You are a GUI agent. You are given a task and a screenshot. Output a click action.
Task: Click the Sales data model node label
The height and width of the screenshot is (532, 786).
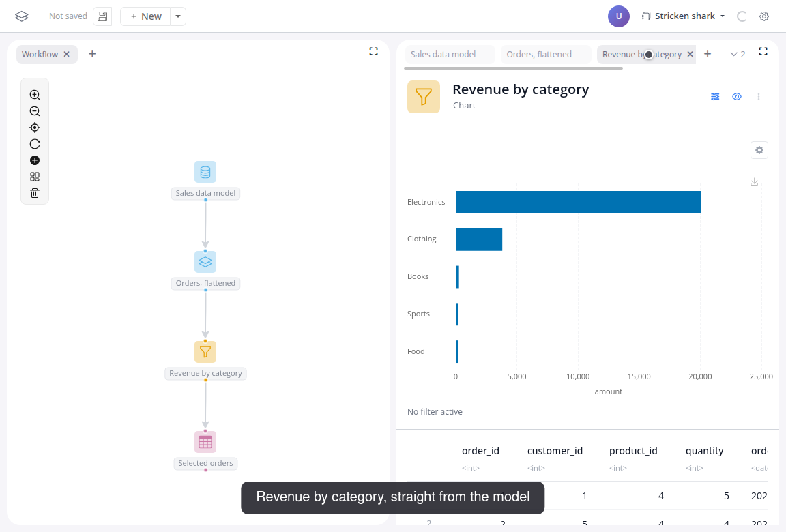(205, 194)
